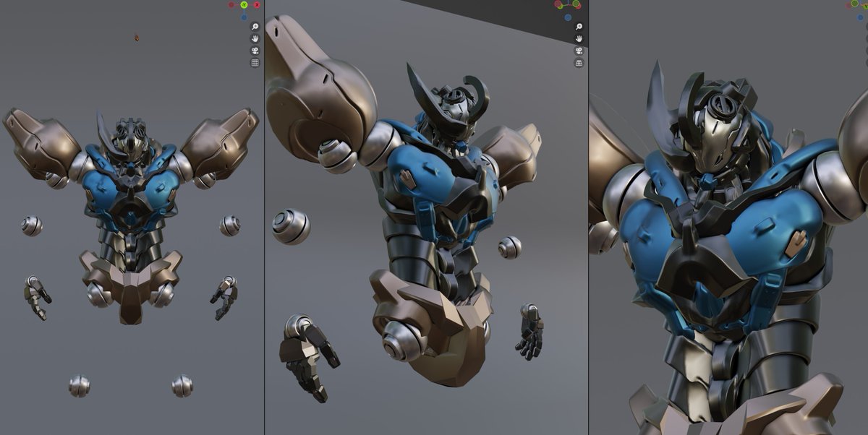Switch perspective grid toggle in middle viewport
The height and width of the screenshot is (435, 868).
[579, 63]
